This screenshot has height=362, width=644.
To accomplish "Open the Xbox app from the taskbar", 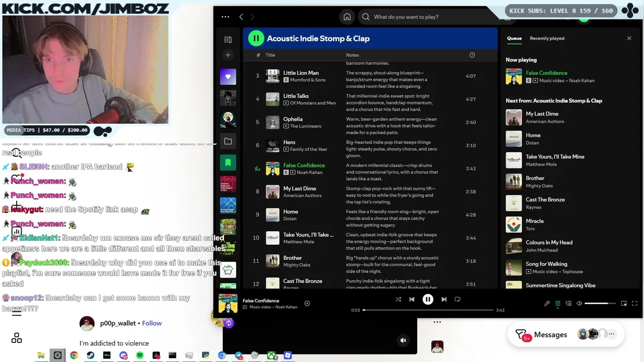I will pyautogui.click(x=271, y=355).
